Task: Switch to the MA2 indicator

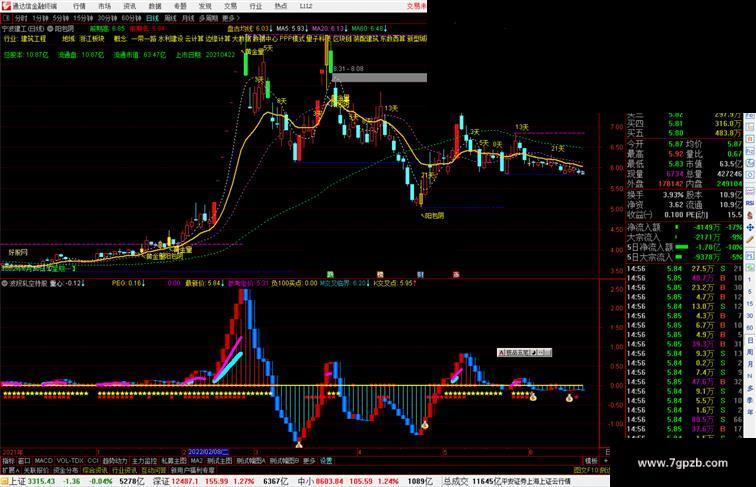Action: point(197,461)
